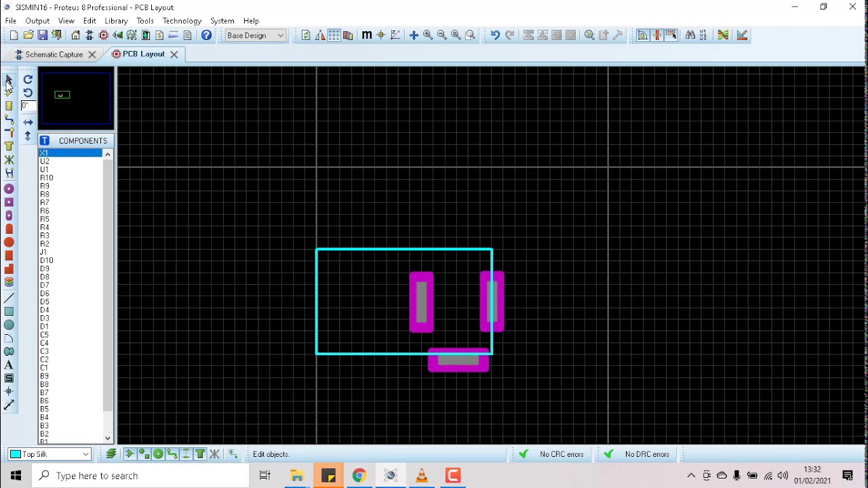Screen dimensions: 868x488
Task: Click the rotate clockwise icon
Action: click(28, 79)
